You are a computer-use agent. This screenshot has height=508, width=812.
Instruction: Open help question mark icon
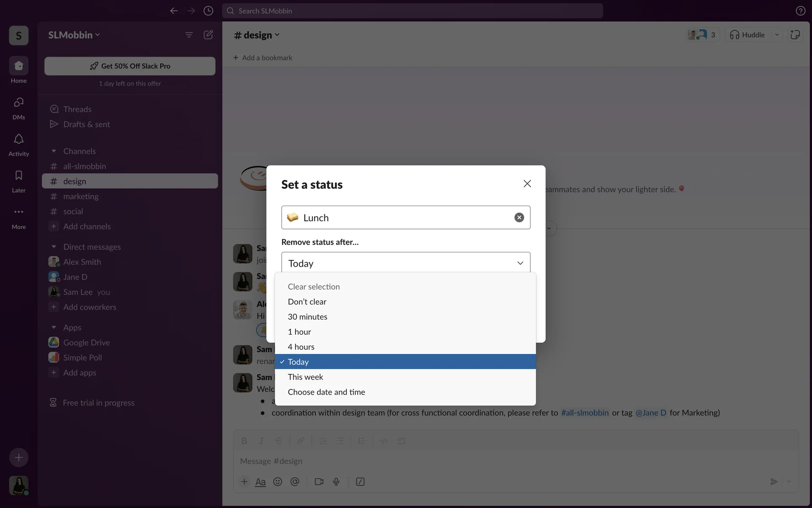click(x=800, y=11)
